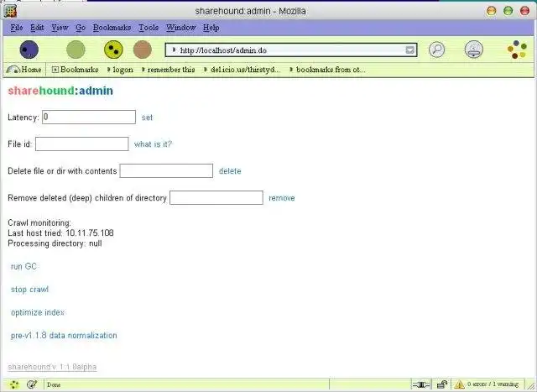Click the dark blue Back navigation button
The height and width of the screenshot is (392, 537).
pos(29,50)
